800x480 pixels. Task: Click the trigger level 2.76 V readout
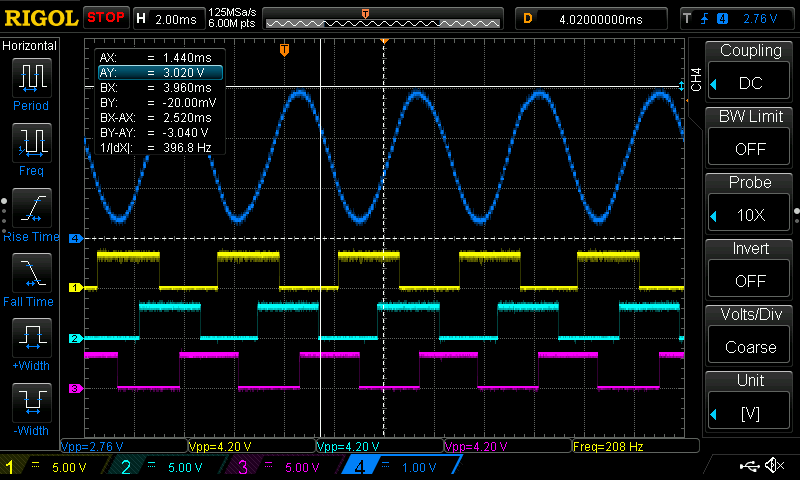coord(760,19)
